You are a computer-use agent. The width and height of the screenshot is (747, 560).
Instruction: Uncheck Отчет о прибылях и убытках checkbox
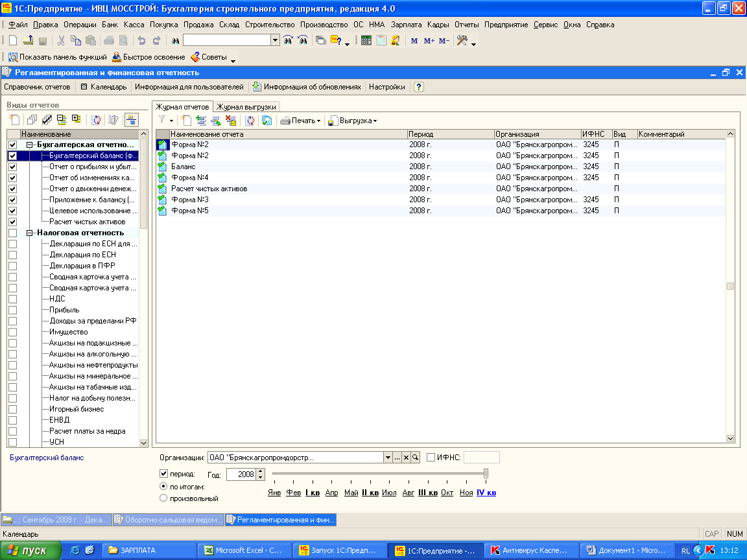13,167
